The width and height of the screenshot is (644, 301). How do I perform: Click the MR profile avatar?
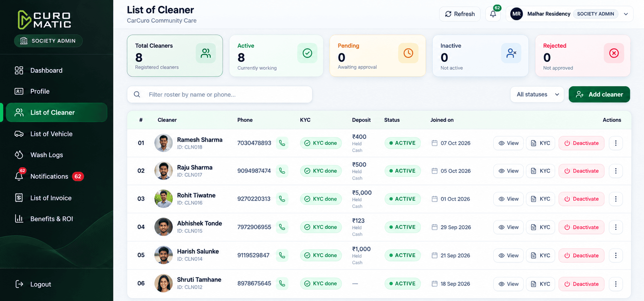(x=516, y=14)
